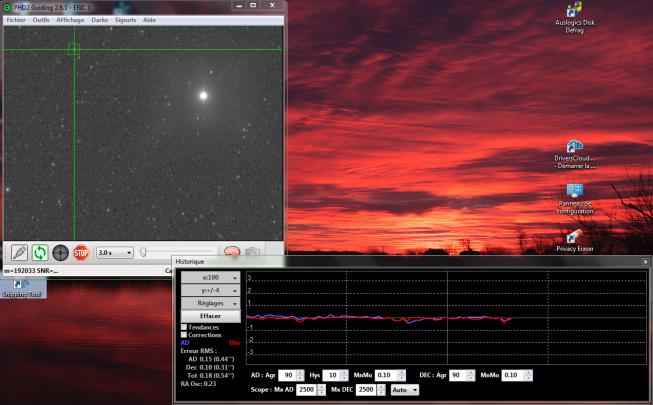This screenshot has width=653, height=405.
Task: Click the DEC MnMo spinner arrows
Action: pyautogui.click(x=528, y=375)
